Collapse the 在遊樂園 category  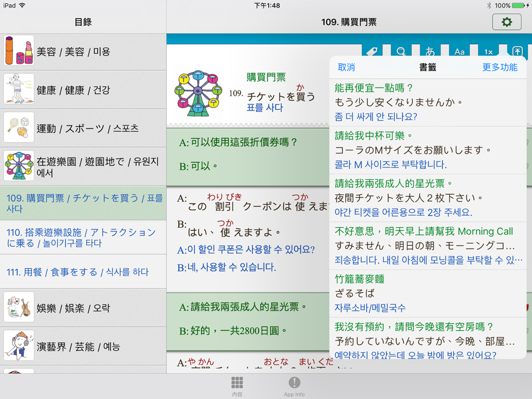click(83, 167)
